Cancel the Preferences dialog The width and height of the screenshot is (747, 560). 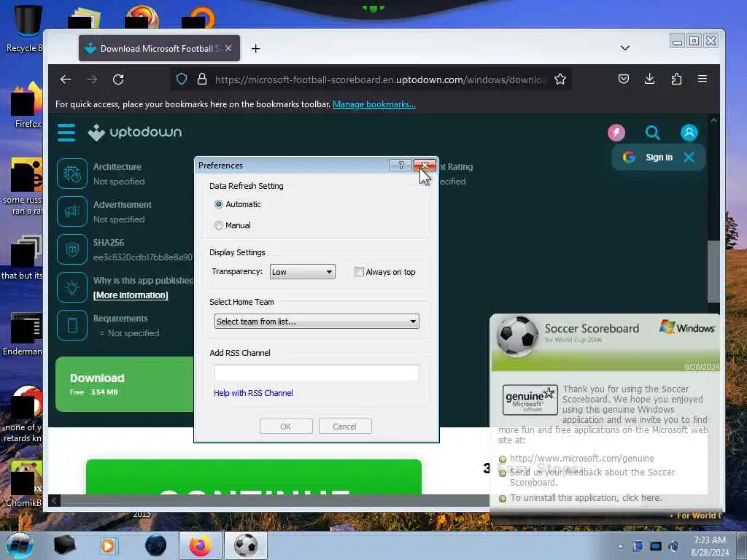point(345,426)
